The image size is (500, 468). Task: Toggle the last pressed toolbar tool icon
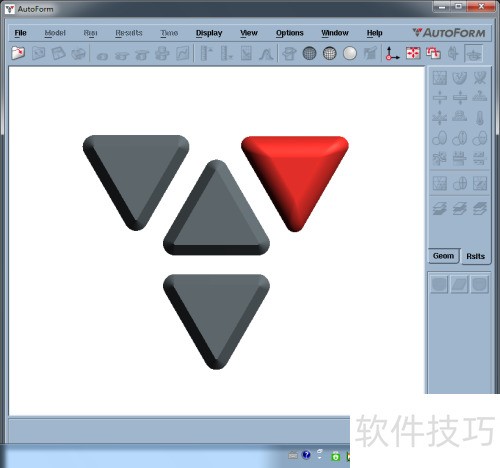click(x=474, y=53)
